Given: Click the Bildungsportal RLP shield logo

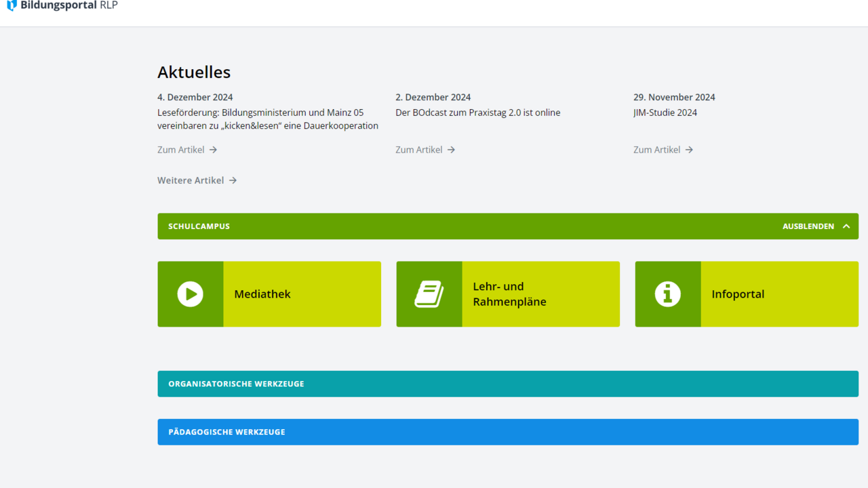Looking at the screenshot, I should (12, 5).
